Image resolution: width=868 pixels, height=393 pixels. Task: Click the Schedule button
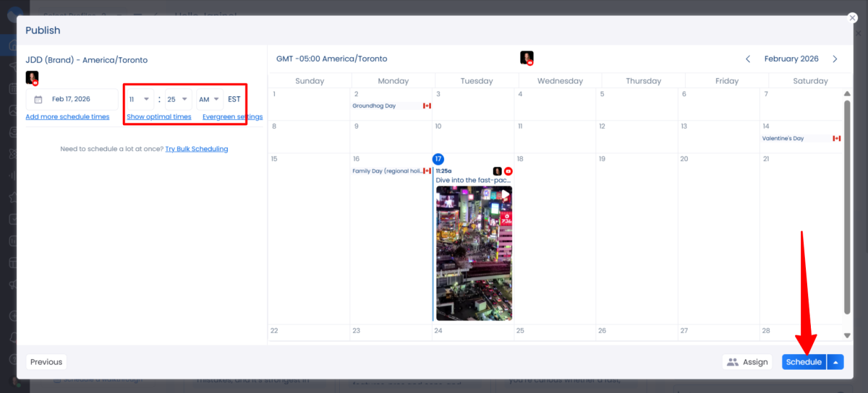[x=804, y=362]
